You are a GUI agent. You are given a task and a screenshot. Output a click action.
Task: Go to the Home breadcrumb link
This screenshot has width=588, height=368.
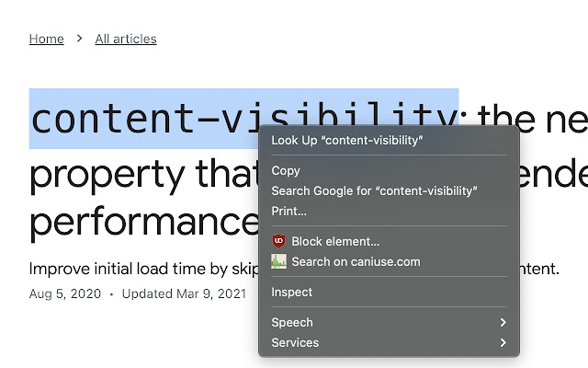coord(47,39)
